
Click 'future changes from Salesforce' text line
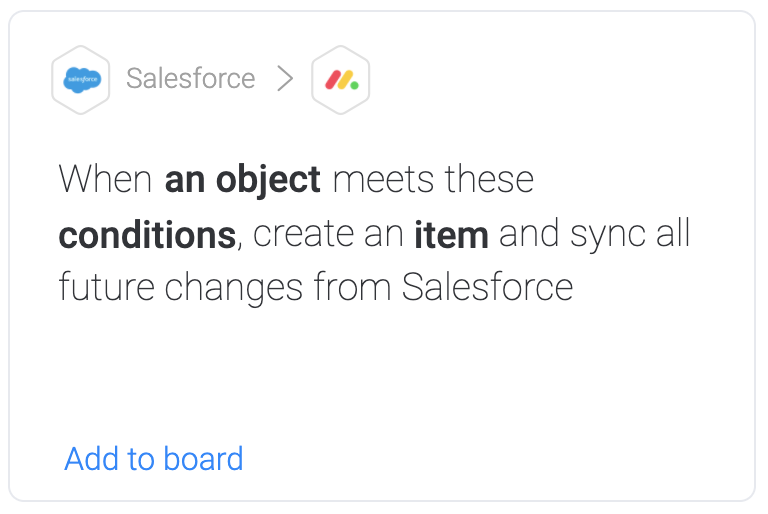[316, 288]
